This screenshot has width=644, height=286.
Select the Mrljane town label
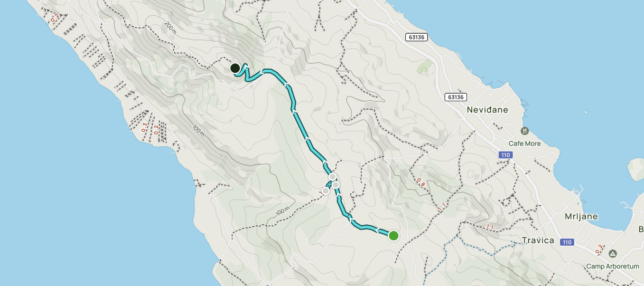click(x=581, y=217)
